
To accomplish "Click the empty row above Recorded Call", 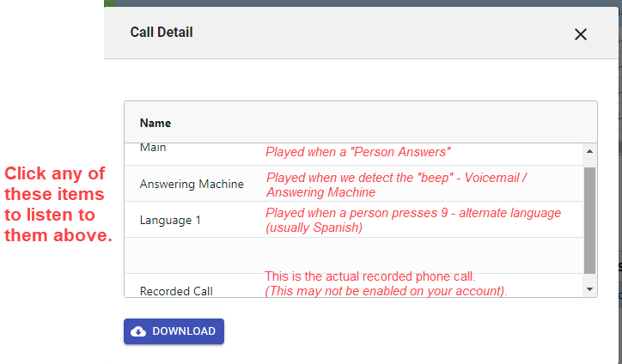I will coord(352,255).
